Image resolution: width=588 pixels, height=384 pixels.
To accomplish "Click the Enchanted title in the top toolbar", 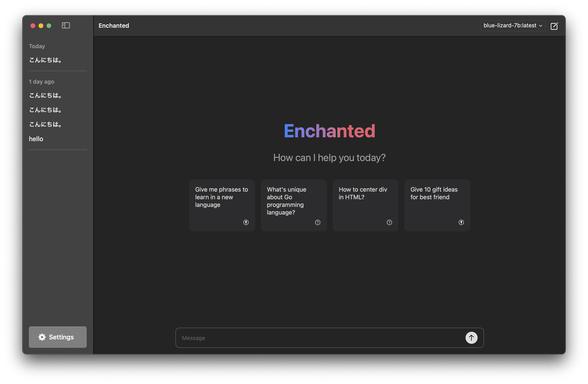I will (114, 26).
